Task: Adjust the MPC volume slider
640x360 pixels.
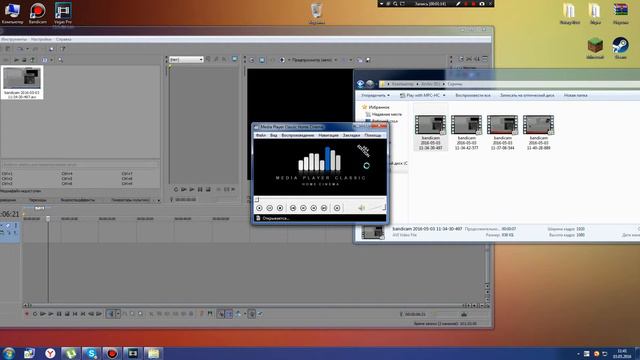Action: (376, 208)
